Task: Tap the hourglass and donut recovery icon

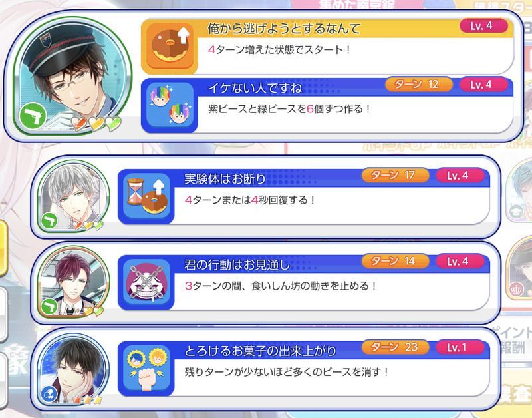Action: pyautogui.click(x=146, y=196)
